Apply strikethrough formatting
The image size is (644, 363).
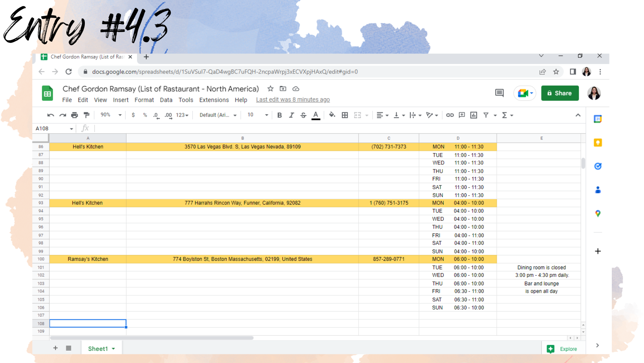click(x=303, y=115)
